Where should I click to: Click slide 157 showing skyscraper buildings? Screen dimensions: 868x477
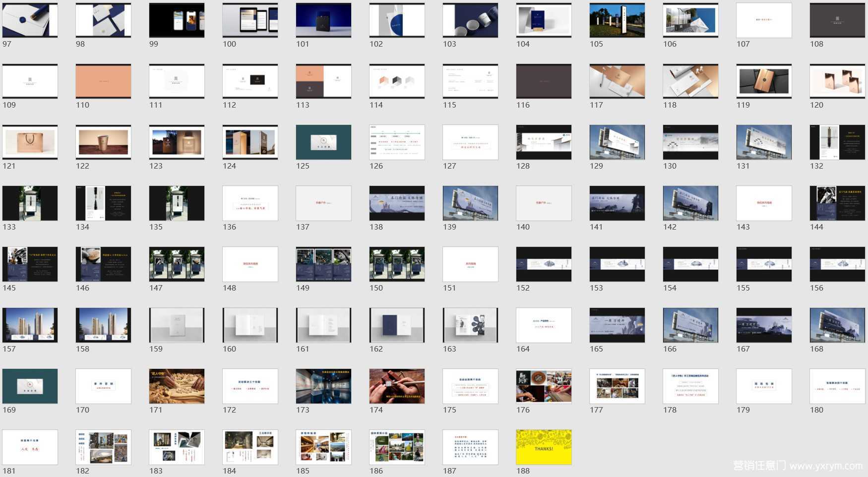pos(30,325)
